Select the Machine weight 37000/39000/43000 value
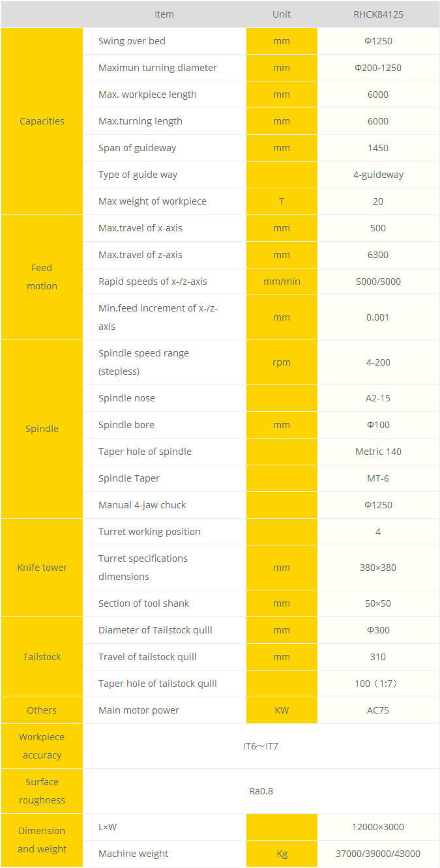 tap(378, 854)
